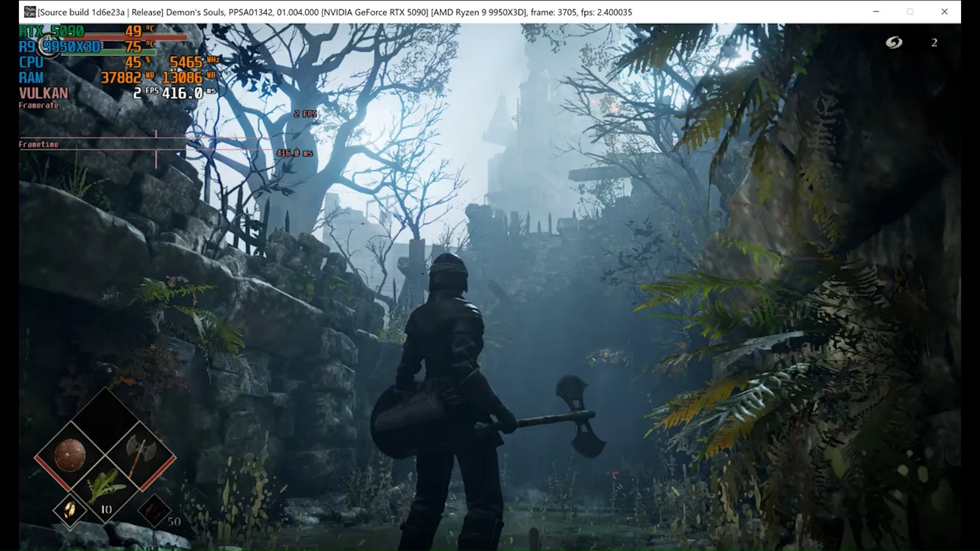Viewport: 980px width, 551px height.
Task: Click the souls counter number 2
Action: tap(934, 43)
